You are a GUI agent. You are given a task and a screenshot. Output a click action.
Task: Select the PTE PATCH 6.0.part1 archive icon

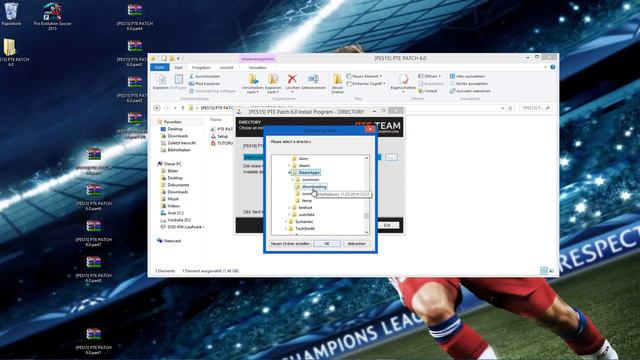pos(93,341)
